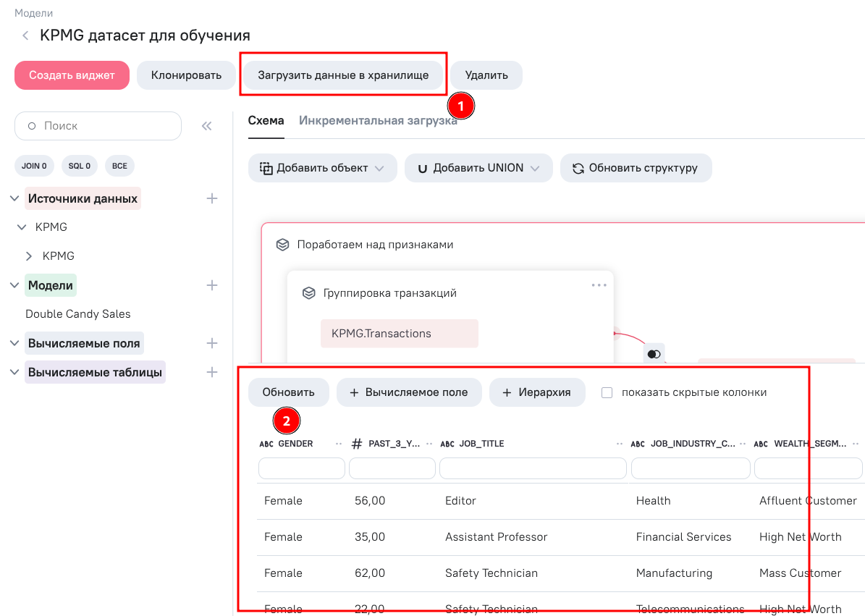The image size is (865, 616).
Task: Add a new model with plus icon
Action: pos(212,285)
